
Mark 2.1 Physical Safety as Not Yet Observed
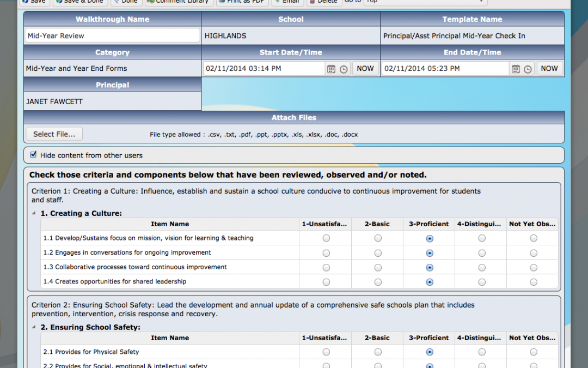534,352
